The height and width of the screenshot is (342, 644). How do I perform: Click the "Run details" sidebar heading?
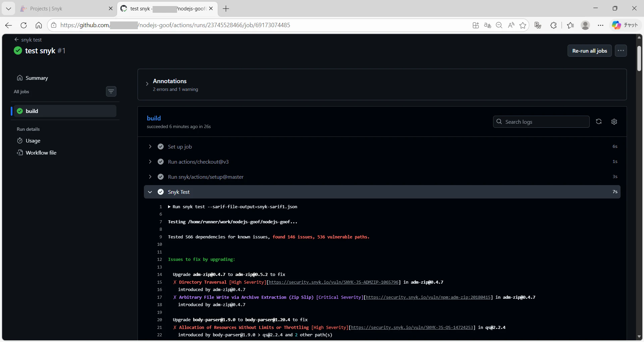[28, 129]
